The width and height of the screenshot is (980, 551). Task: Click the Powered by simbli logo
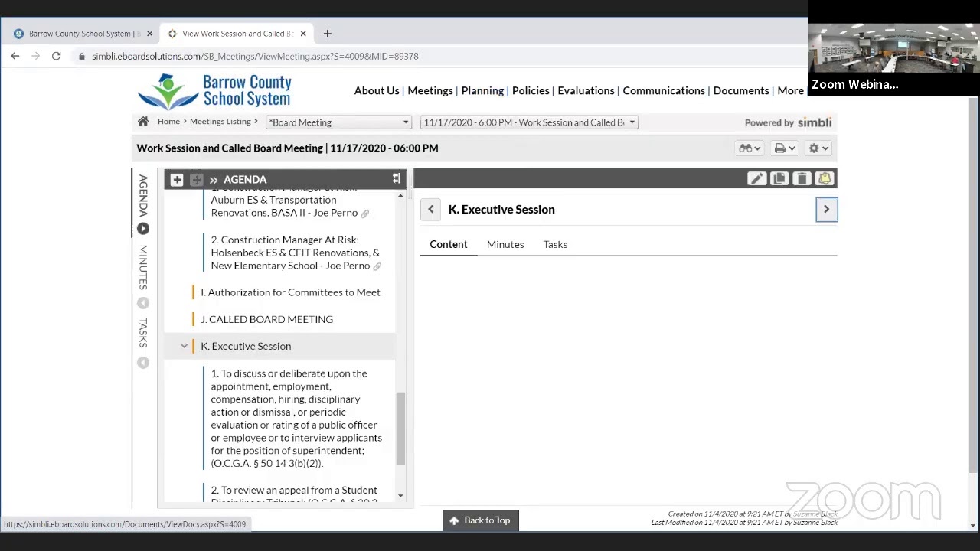click(788, 122)
